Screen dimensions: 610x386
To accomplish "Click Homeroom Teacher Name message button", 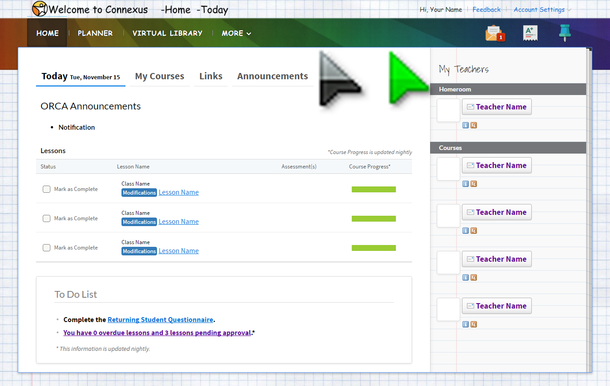I will pyautogui.click(x=497, y=107).
